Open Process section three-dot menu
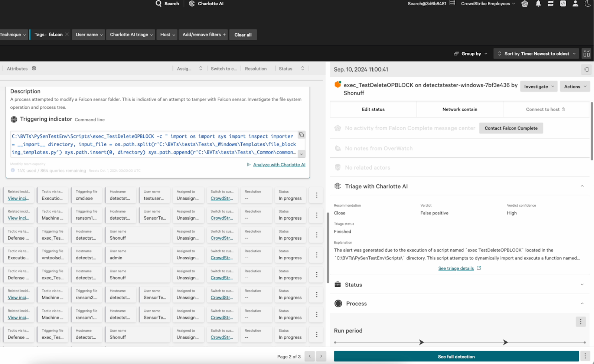594x364 pixels. 581,322
